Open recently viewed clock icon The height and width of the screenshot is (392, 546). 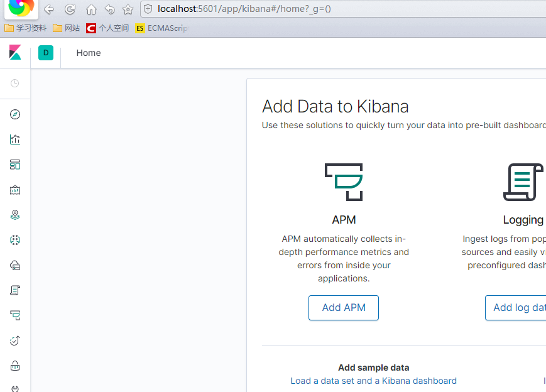click(14, 83)
